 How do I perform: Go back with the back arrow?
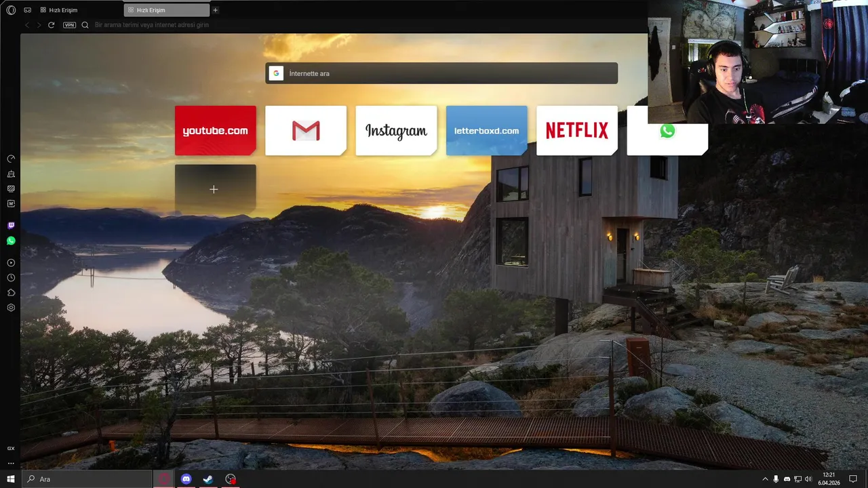click(x=27, y=25)
